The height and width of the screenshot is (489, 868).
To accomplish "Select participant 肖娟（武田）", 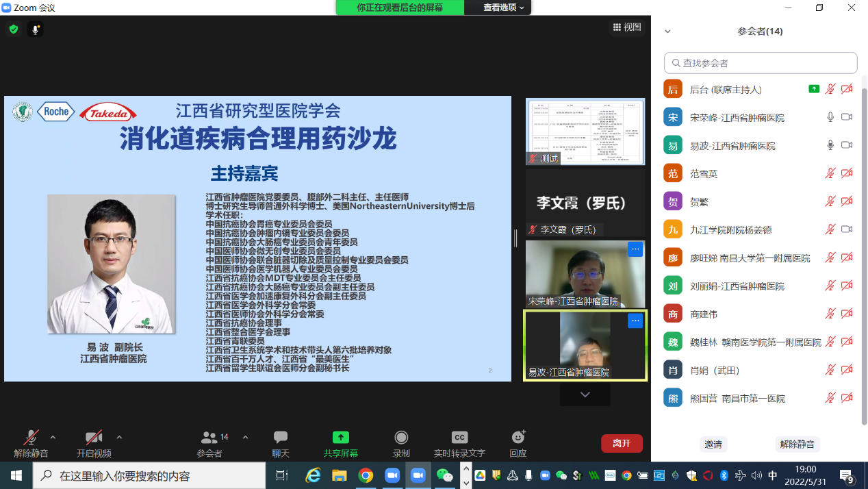I will click(759, 370).
